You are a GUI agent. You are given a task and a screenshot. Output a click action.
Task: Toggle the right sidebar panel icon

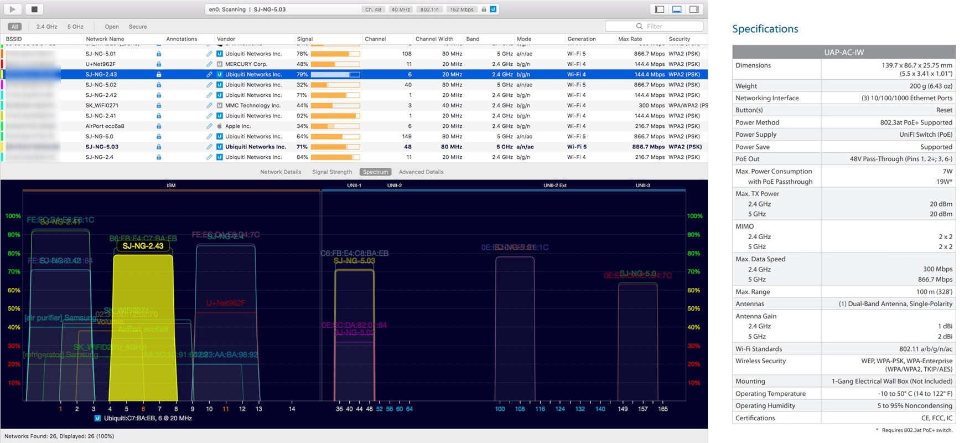click(x=694, y=9)
